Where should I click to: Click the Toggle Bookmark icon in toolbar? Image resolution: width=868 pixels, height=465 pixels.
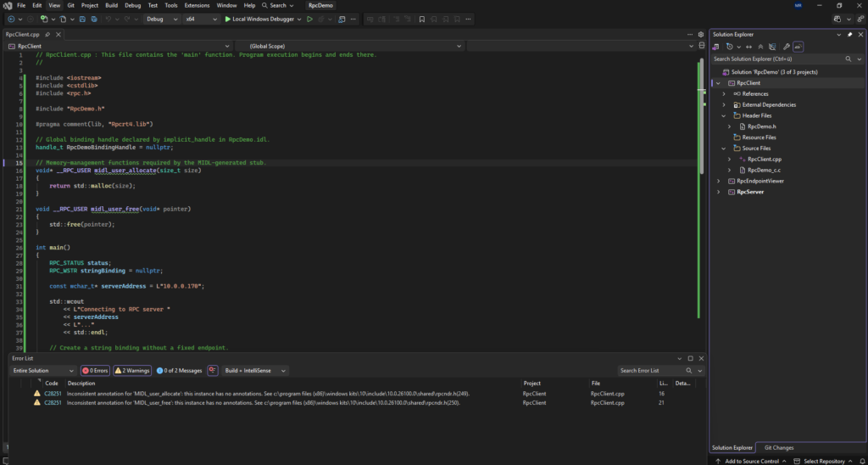pyautogui.click(x=422, y=19)
